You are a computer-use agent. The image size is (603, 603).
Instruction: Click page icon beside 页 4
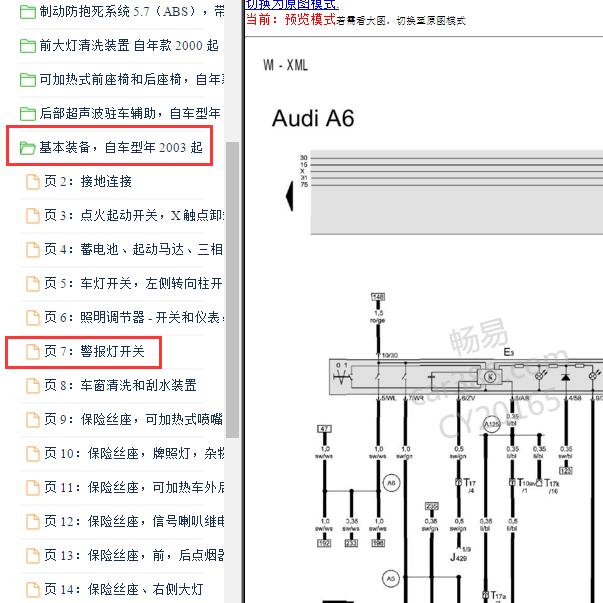(33, 250)
